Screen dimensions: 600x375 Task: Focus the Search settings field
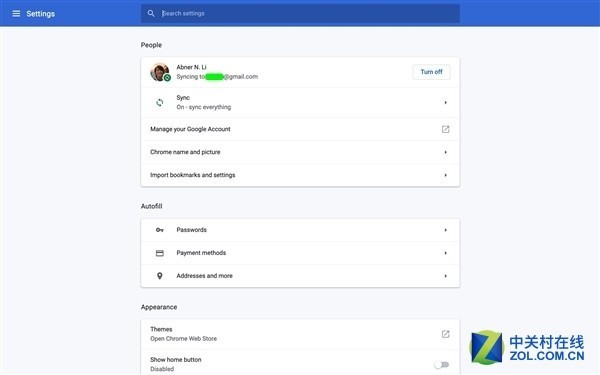coord(300,13)
